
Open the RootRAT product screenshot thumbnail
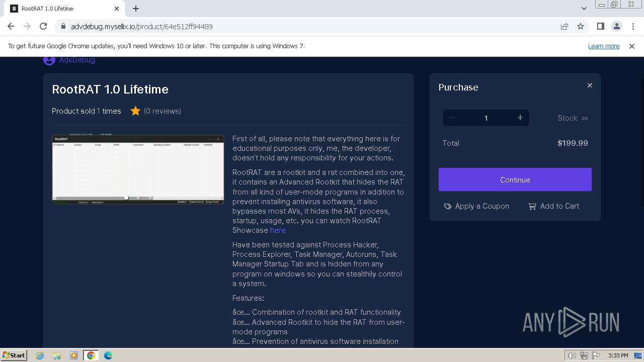(138, 169)
